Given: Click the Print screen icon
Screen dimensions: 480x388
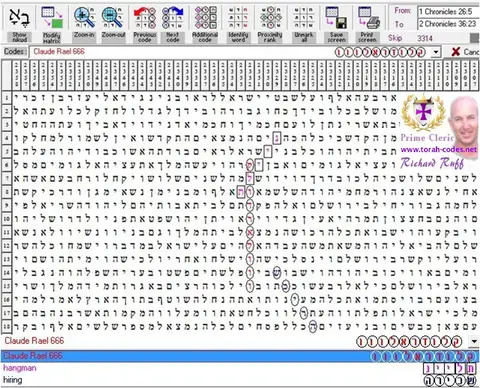Looking at the screenshot, I should click(368, 18).
